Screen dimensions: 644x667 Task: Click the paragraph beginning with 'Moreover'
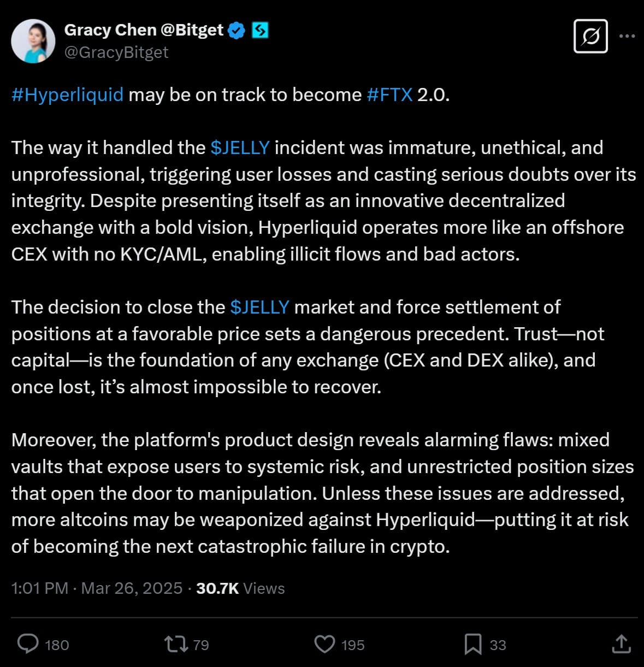point(322,493)
